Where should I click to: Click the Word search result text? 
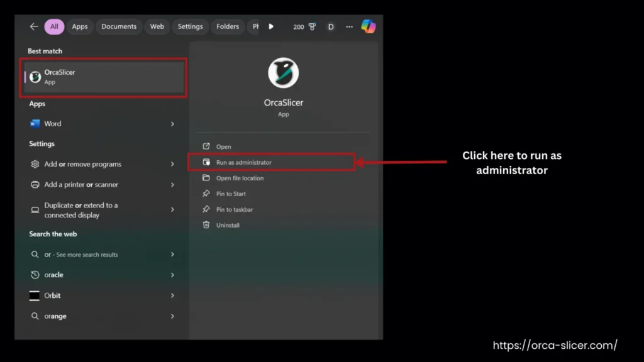point(53,124)
